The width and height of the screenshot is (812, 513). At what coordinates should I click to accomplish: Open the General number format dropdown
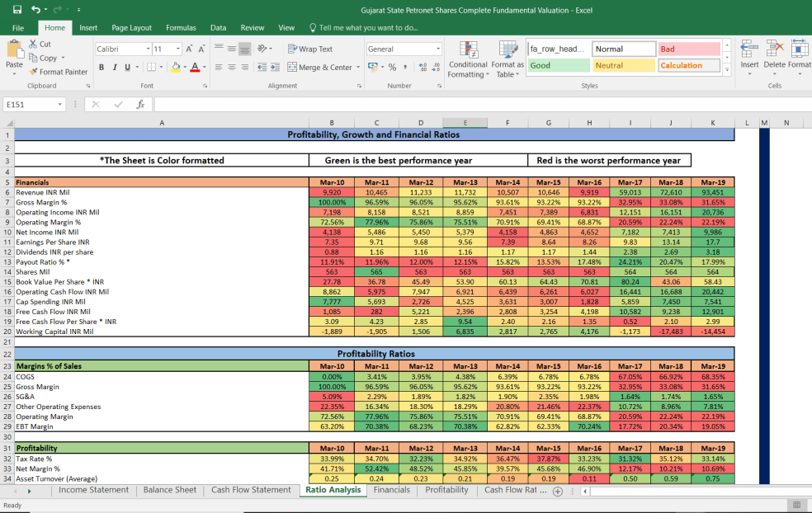438,48
